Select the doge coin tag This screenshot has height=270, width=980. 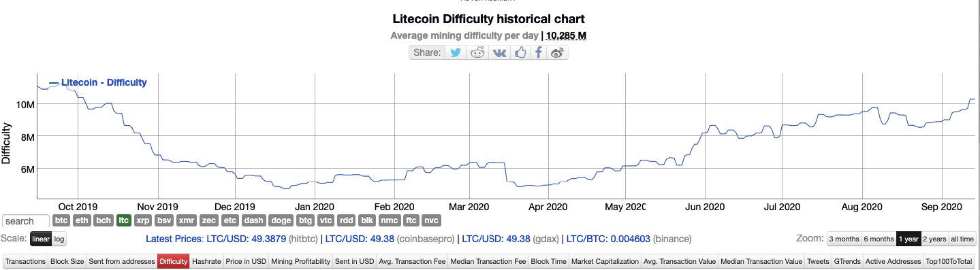pyautogui.click(x=281, y=220)
